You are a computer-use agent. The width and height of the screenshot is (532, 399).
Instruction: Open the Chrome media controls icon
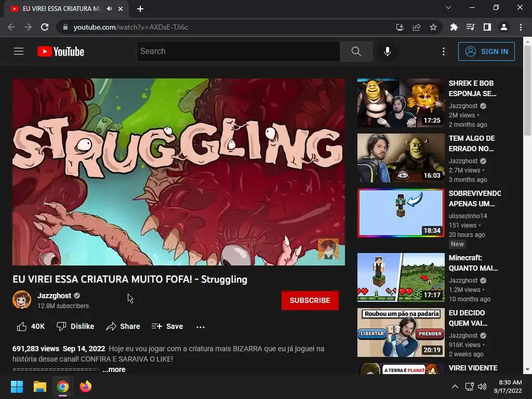tap(471, 27)
